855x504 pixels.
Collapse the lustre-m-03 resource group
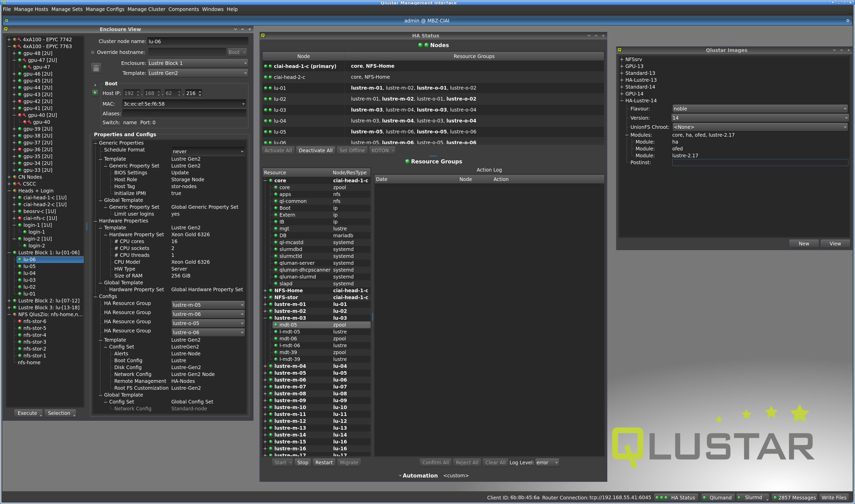click(x=265, y=318)
